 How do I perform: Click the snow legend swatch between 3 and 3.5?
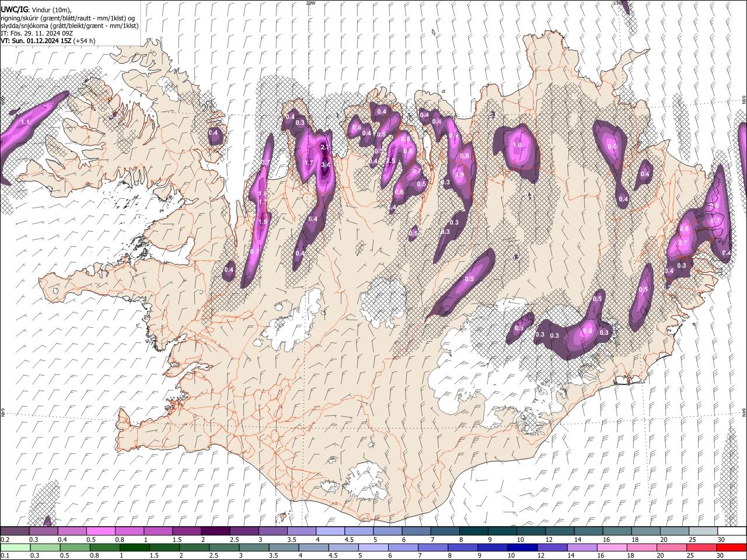pyautogui.click(x=273, y=531)
